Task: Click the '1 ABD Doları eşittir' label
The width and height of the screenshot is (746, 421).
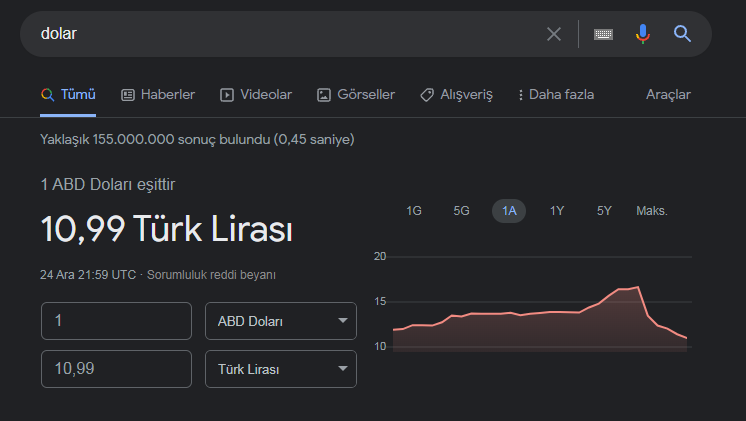Action: 108,185
